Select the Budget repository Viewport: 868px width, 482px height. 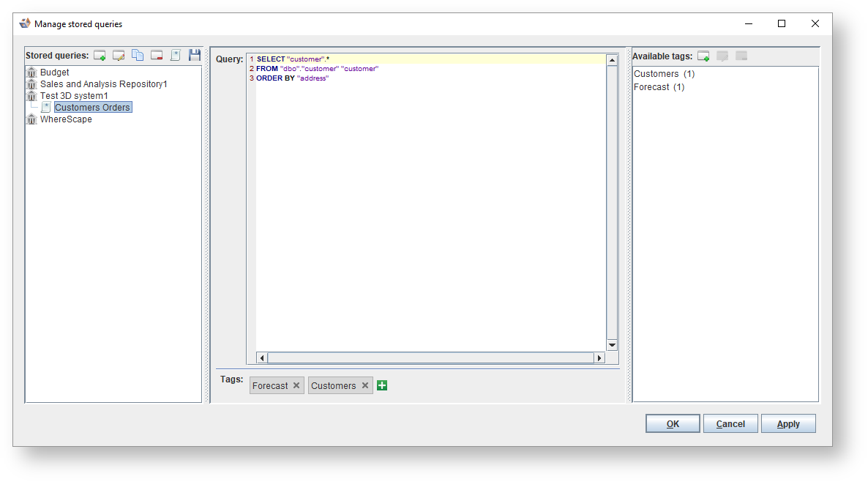coord(55,72)
